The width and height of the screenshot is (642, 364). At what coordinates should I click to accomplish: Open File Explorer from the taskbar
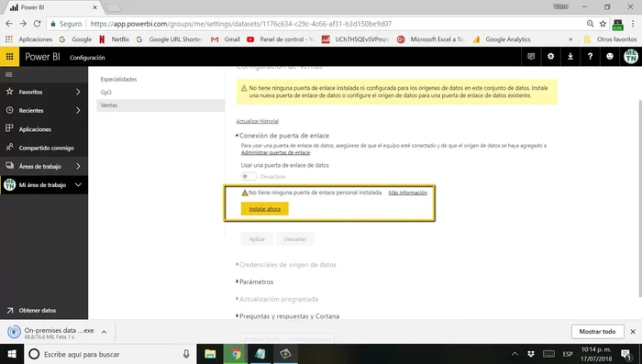click(x=210, y=354)
